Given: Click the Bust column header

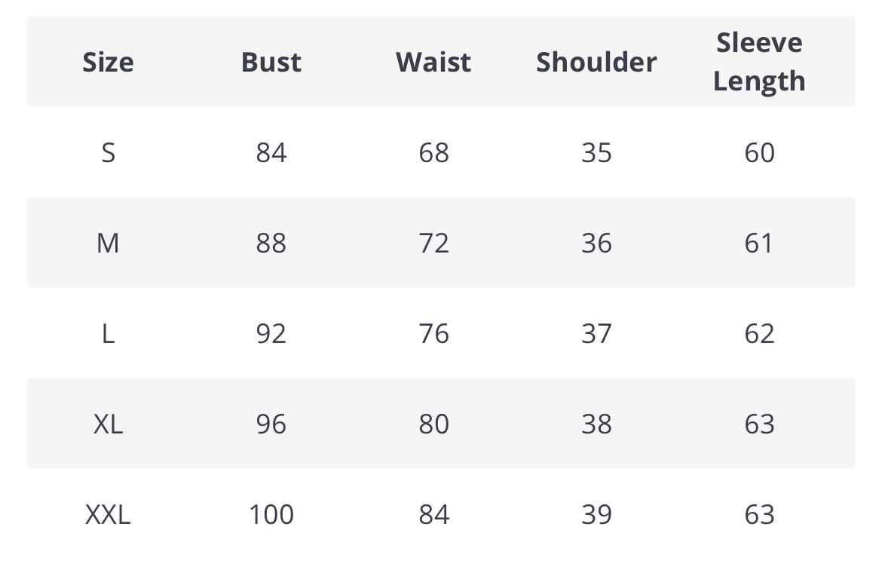Looking at the screenshot, I should click(271, 62).
